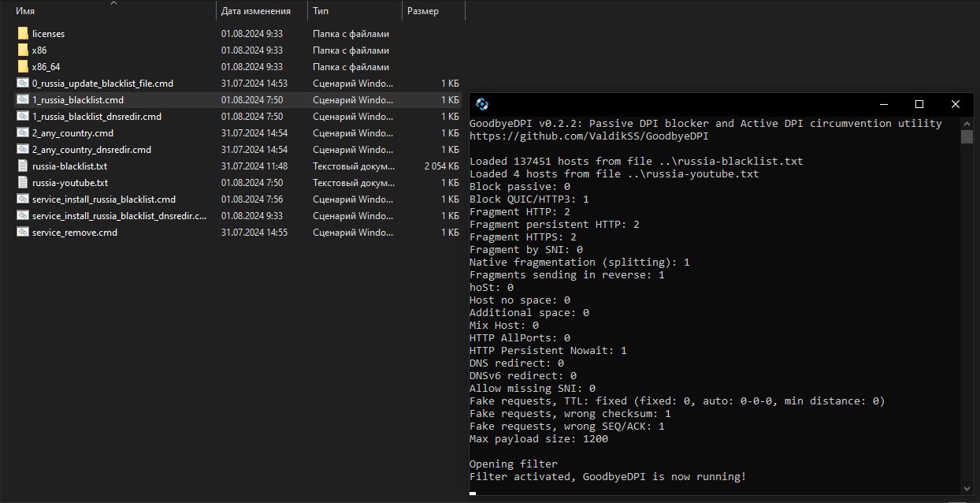Image resolution: width=980 pixels, height=503 pixels.
Task: Click the 2_any_country.cmd script icon
Action: point(23,133)
